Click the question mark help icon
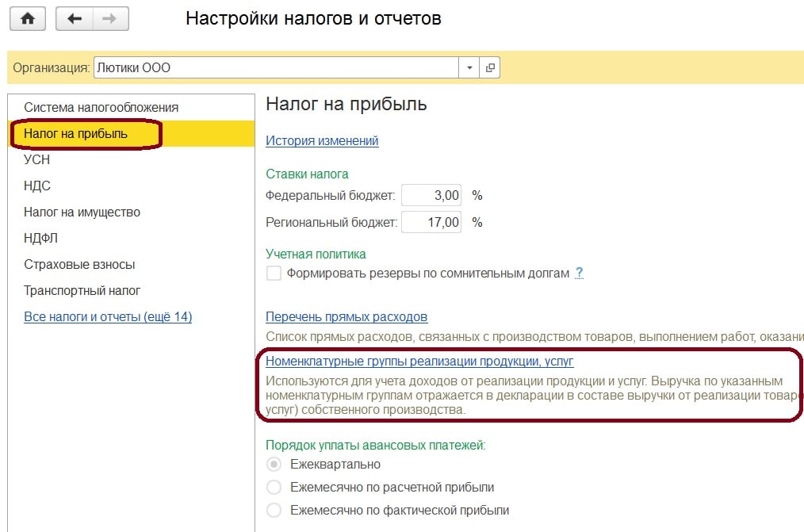 pos(580,274)
